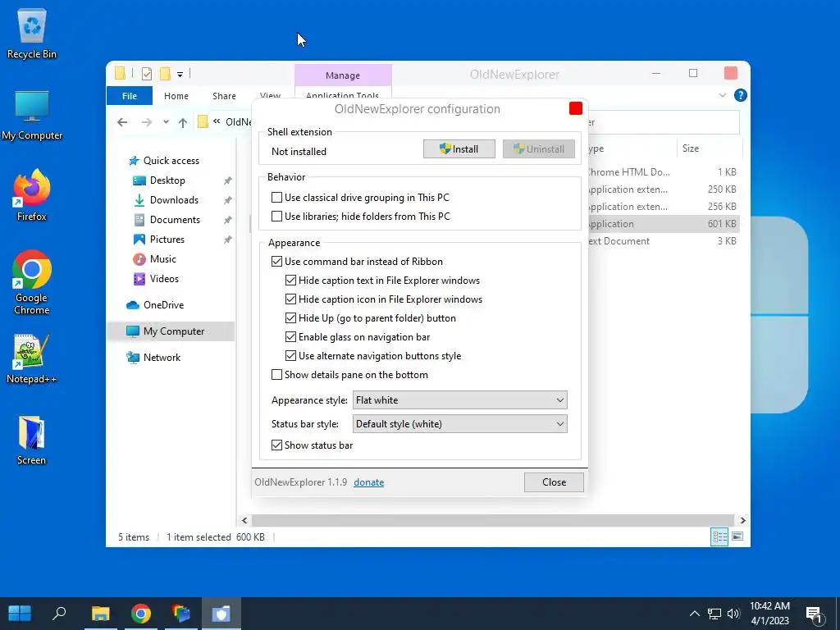
Task: Follow the donate link
Action: point(368,482)
